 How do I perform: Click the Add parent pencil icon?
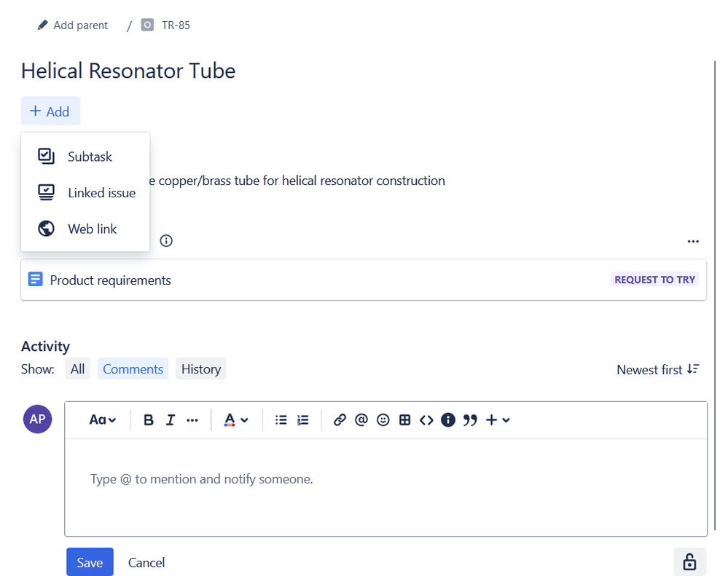click(x=43, y=25)
